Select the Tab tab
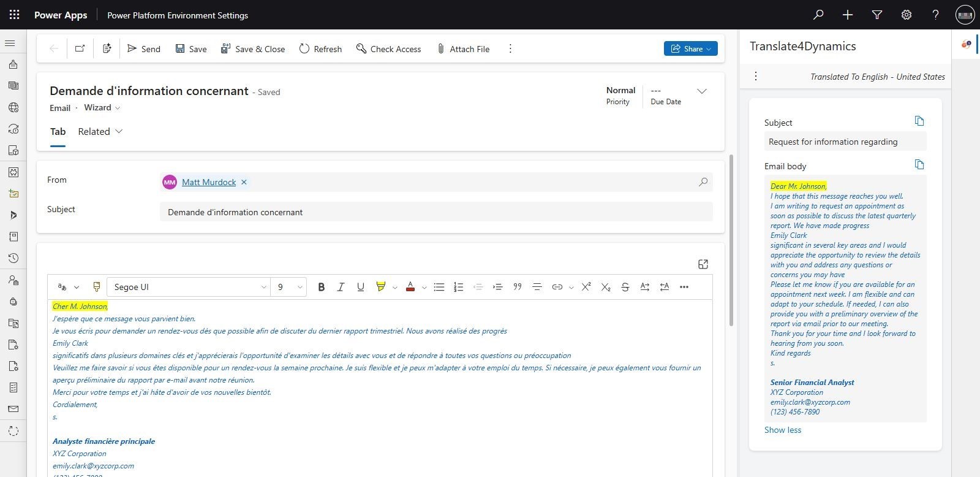Image resolution: width=980 pixels, height=477 pixels. click(58, 132)
